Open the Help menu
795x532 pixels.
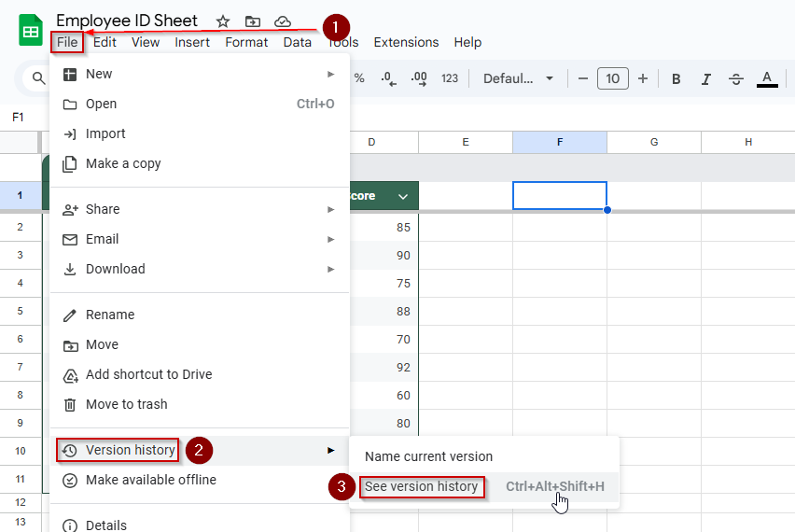(467, 42)
